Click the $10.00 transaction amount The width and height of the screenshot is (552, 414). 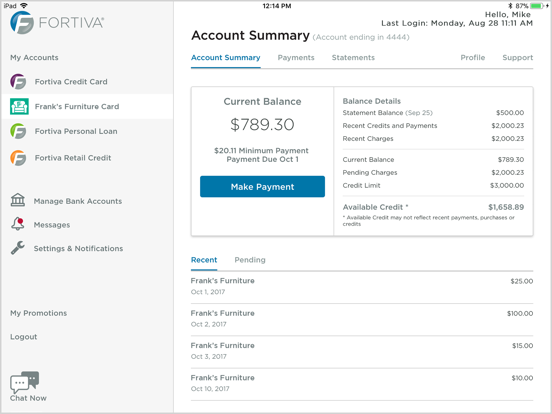(522, 378)
